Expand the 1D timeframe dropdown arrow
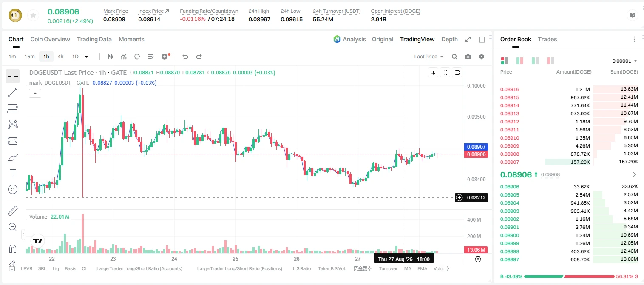 86,57
